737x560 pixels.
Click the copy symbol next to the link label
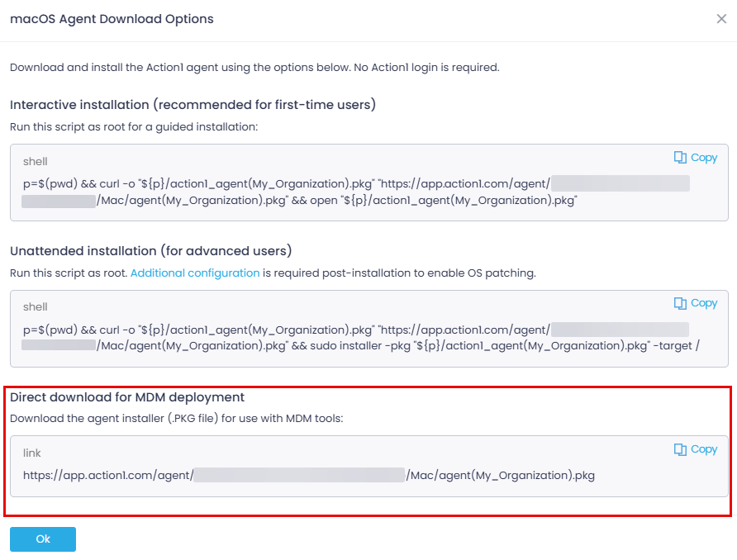click(x=679, y=449)
